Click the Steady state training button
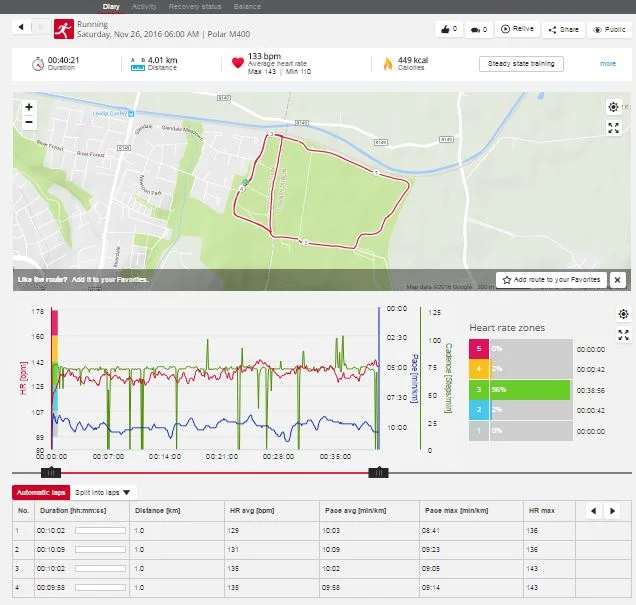Screen dimensions: 636x605 pyautogui.click(x=521, y=64)
